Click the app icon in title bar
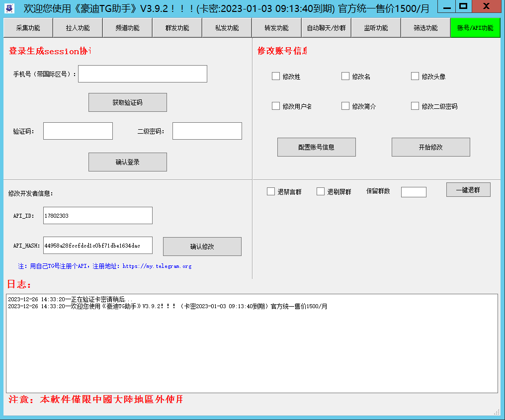The height and width of the screenshot is (420, 505). (x=9, y=8)
